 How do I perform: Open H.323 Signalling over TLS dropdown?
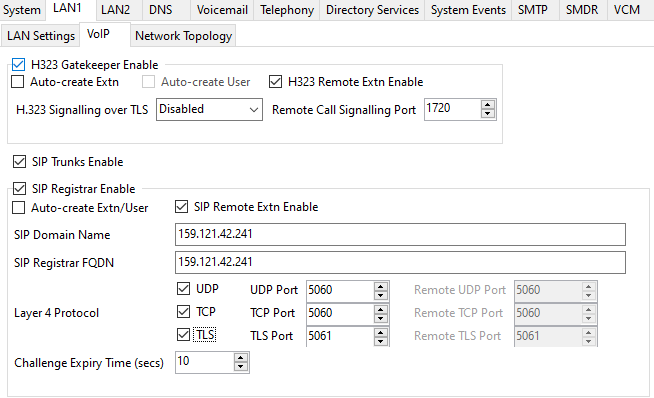209,109
